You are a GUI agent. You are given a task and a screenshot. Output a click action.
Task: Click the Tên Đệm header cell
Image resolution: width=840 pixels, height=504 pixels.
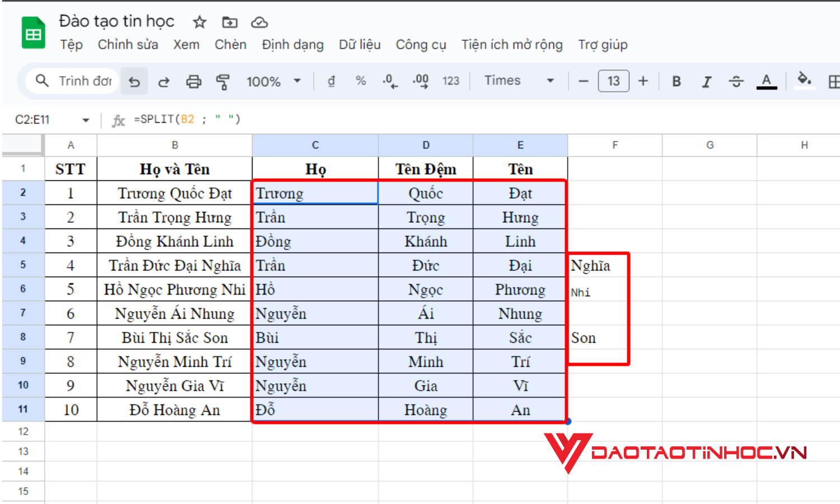pos(426,169)
